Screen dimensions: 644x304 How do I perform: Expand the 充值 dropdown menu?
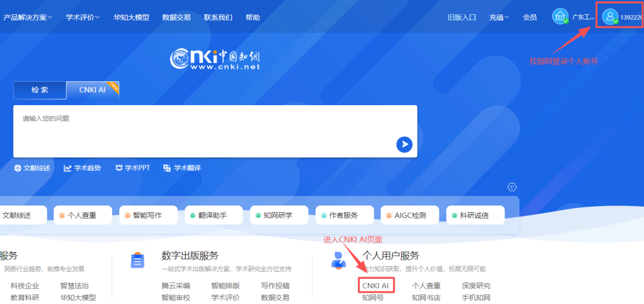point(499,17)
